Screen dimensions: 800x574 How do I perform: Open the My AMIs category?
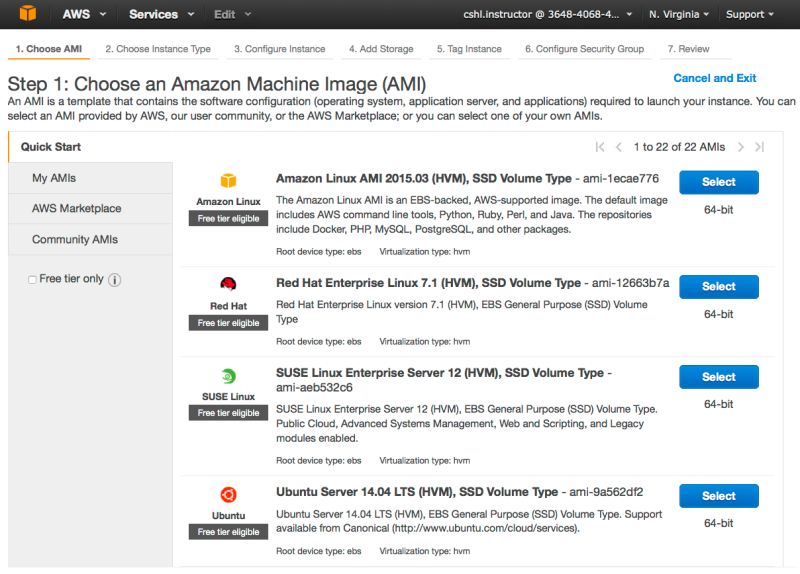tap(90, 178)
